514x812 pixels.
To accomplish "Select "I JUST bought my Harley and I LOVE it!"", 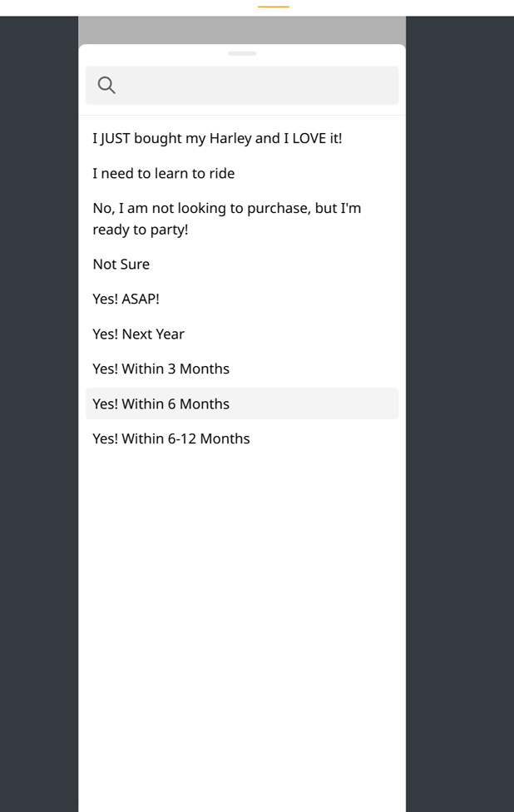I will [x=217, y=138].
